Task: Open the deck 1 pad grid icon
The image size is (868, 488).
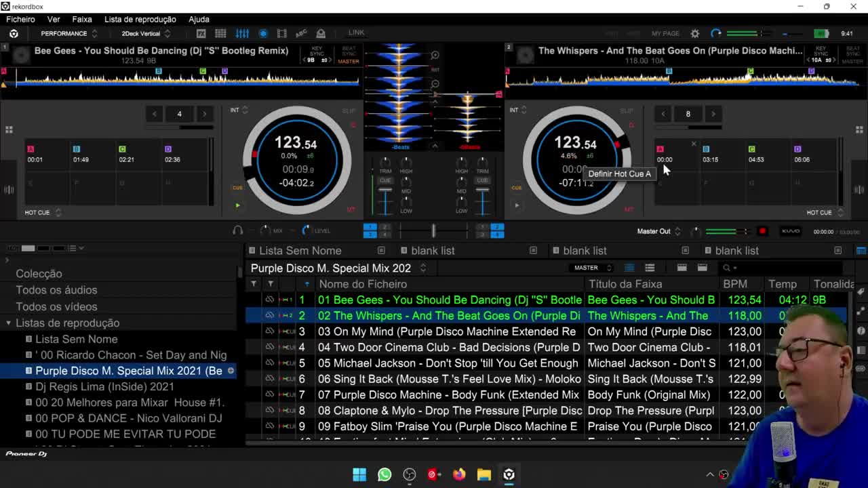Action: [9, 129]
